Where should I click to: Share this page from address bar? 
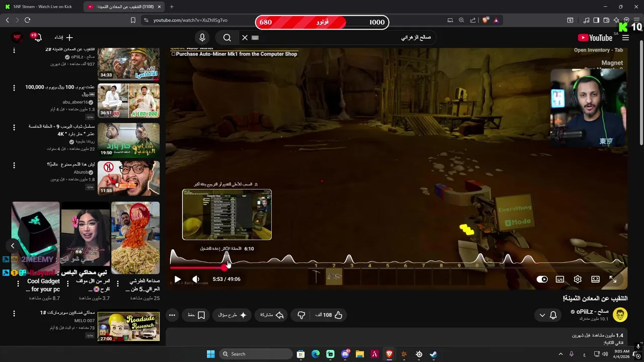[473, 20]
